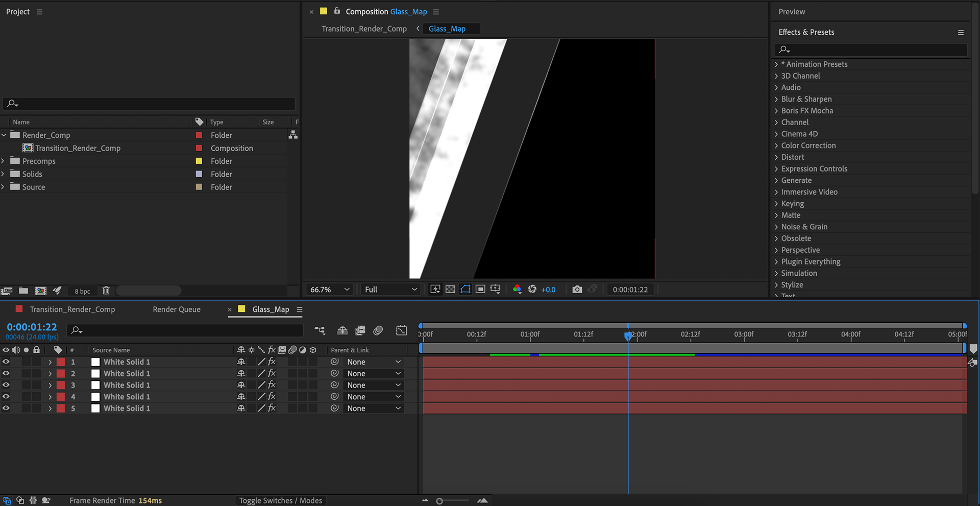
Task: Open composition mini-flowchart in timeline
Action: [320, 331]
